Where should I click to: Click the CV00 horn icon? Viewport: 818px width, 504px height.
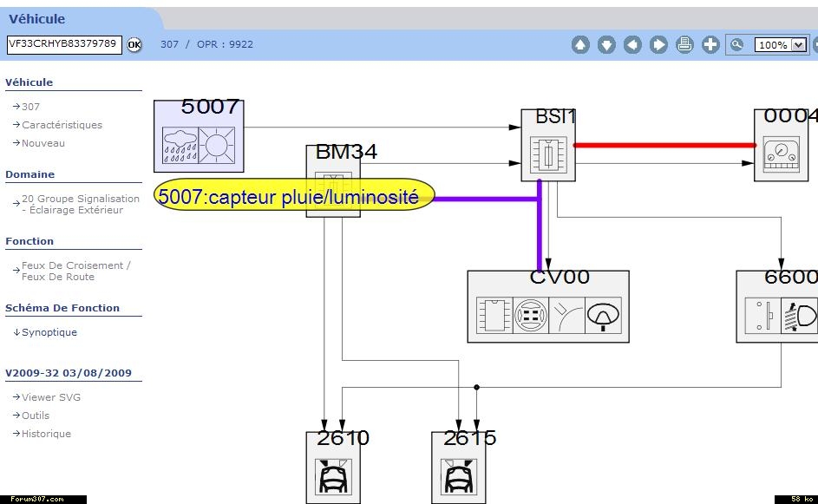(x=603, y=315)
